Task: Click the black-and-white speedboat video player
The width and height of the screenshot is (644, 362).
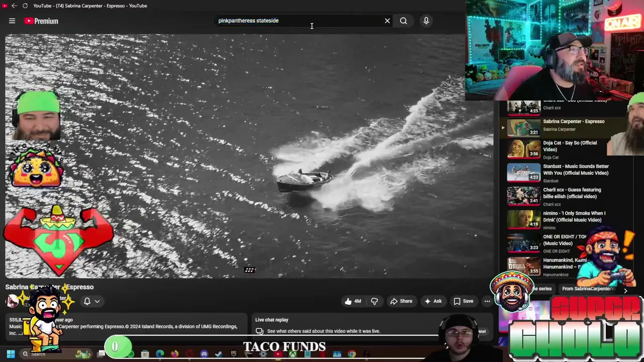Action: coord(250,156)
